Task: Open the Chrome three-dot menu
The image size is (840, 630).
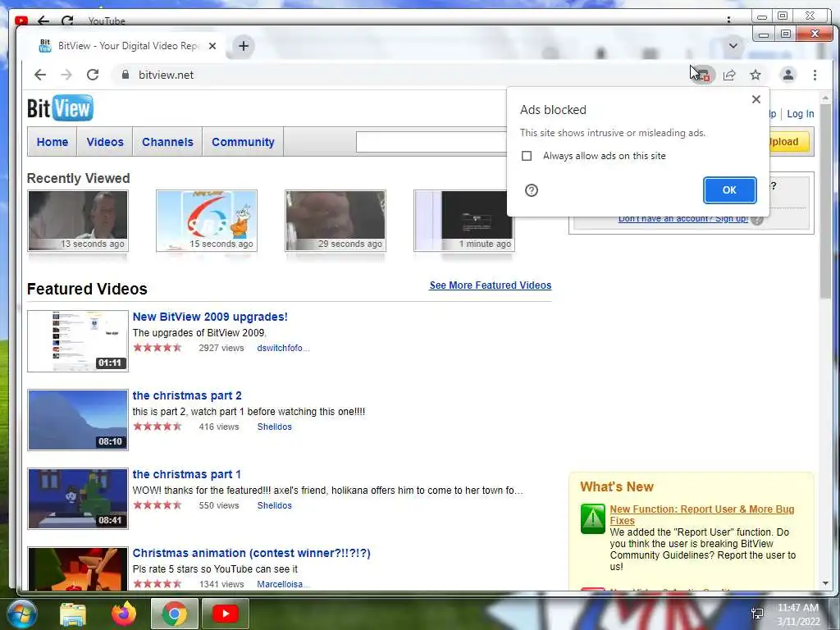Action: point(815,75)
